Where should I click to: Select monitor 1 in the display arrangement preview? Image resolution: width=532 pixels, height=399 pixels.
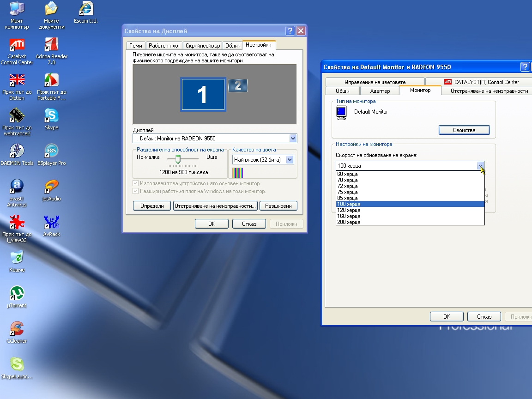(x=203, y=94)
